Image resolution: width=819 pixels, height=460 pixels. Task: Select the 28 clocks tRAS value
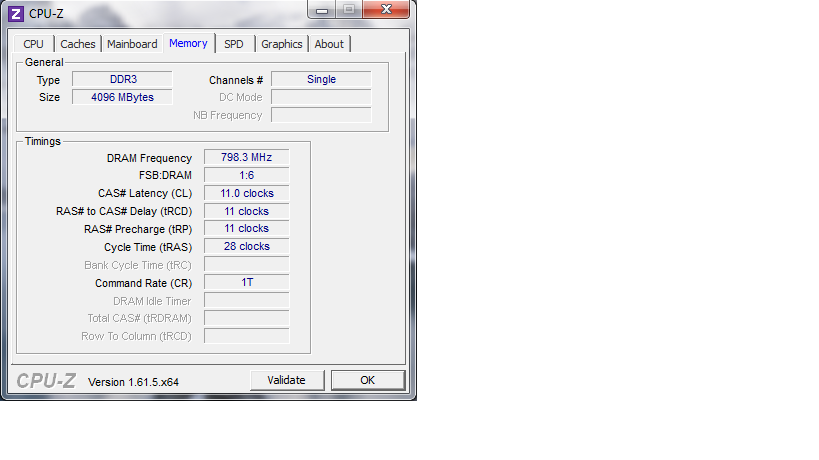coord(247,246)
